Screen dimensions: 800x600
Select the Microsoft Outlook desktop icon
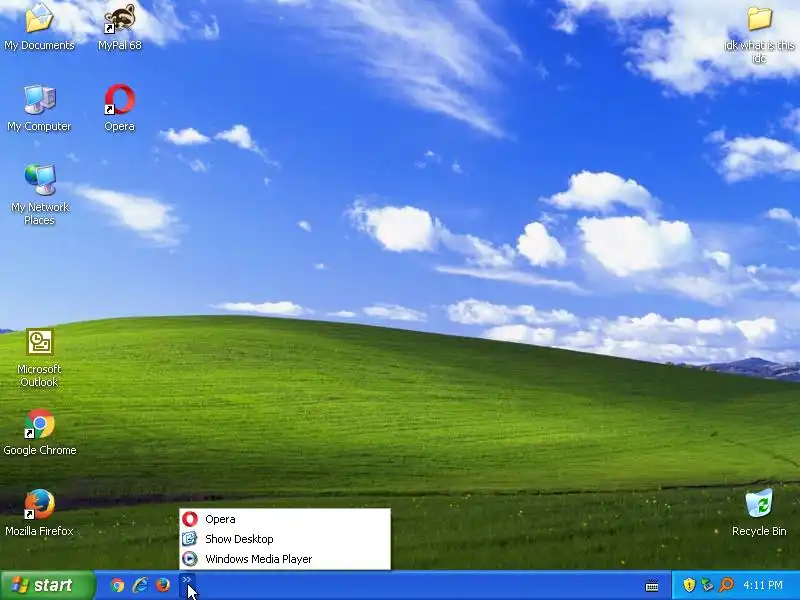click(x=39, y=357)
